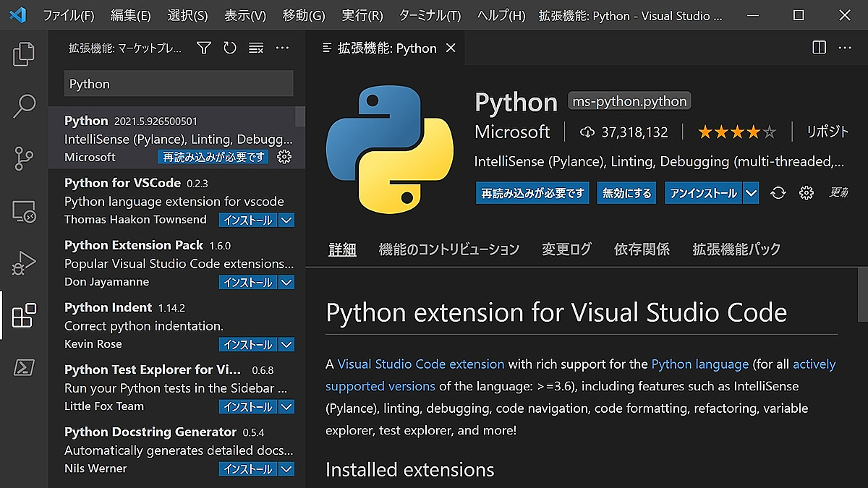Screen dimensions: 868x488
Task: Open extra actions menu in extensions panel
Action: tap(282, 48)
